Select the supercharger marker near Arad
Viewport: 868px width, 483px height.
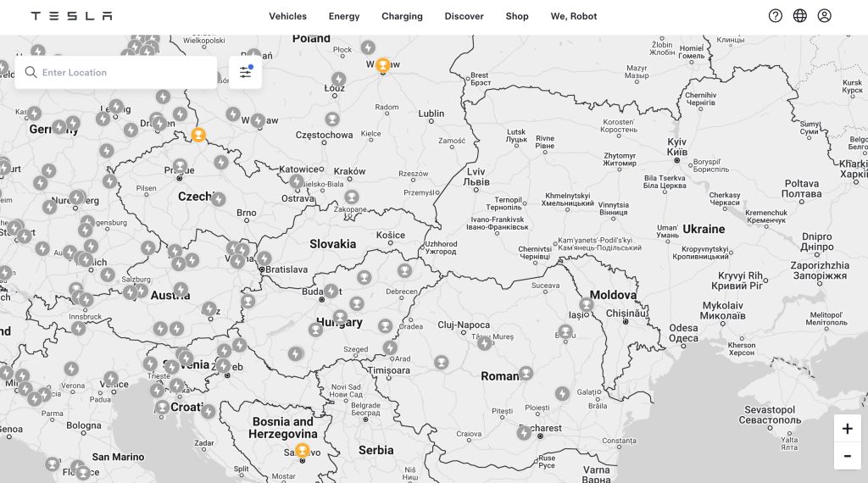pos(390,347)
